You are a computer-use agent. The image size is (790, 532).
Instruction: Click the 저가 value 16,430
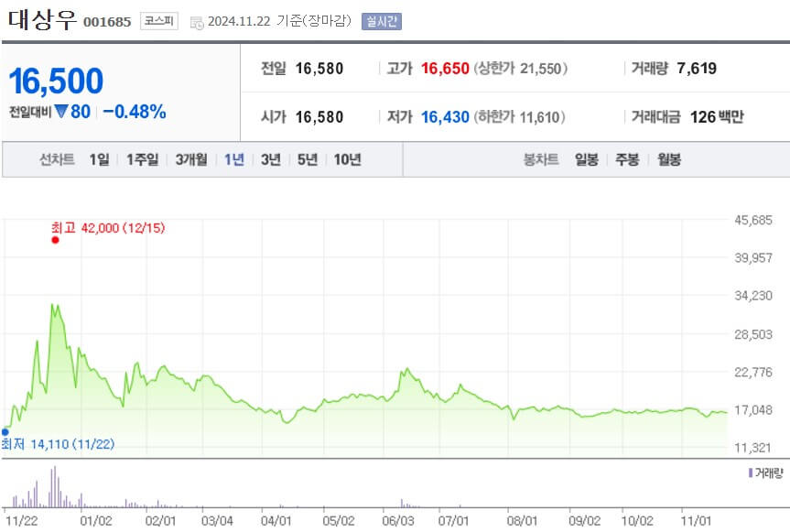tap(445, 117)
